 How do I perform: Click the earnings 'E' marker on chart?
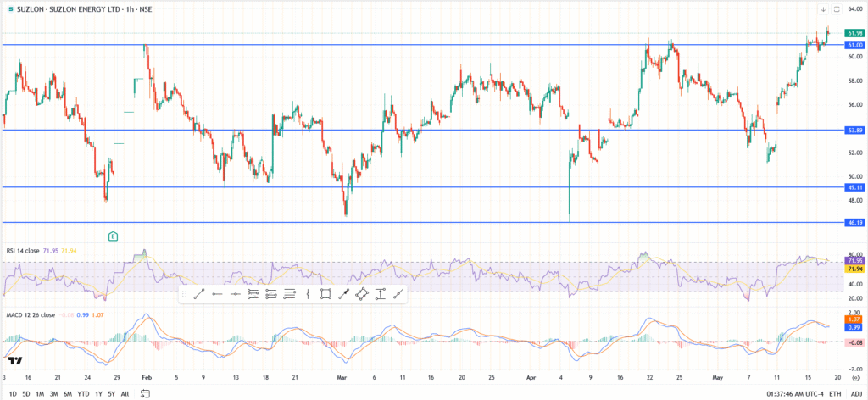click(113, 235)
